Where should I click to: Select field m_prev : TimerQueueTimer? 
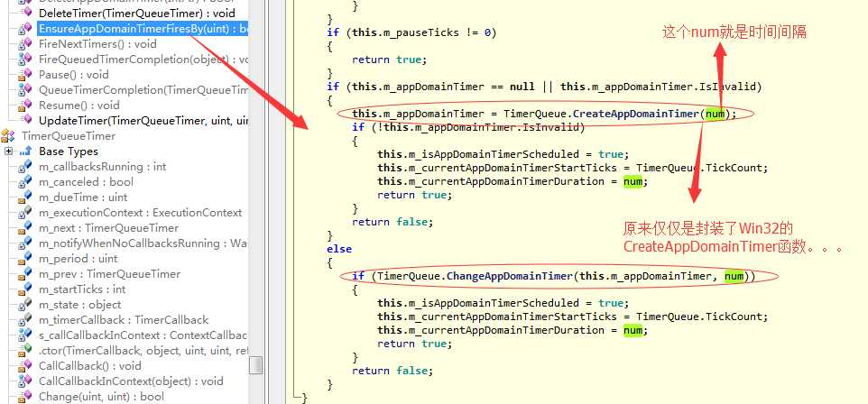(x=109, y=274)
